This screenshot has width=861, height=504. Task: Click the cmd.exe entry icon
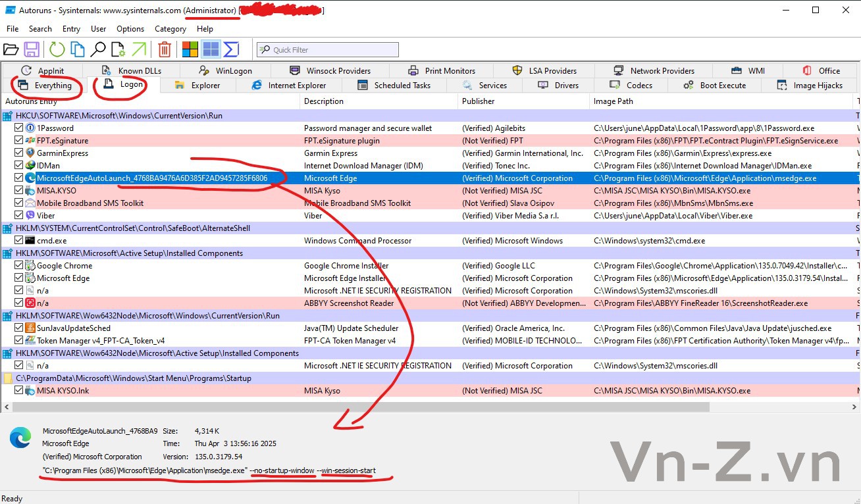30,241
